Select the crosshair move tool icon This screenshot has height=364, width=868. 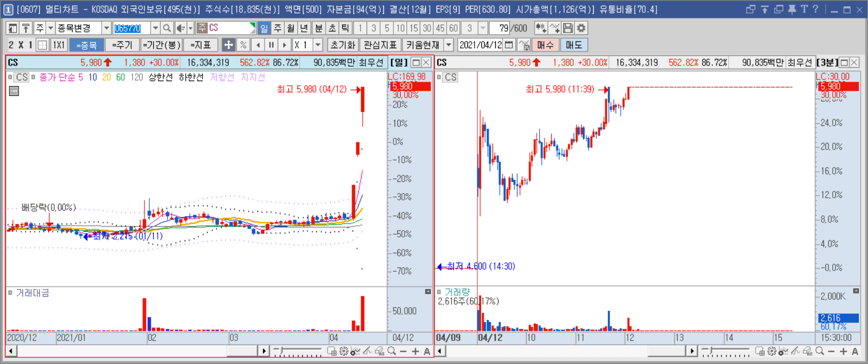coord(228,45)
